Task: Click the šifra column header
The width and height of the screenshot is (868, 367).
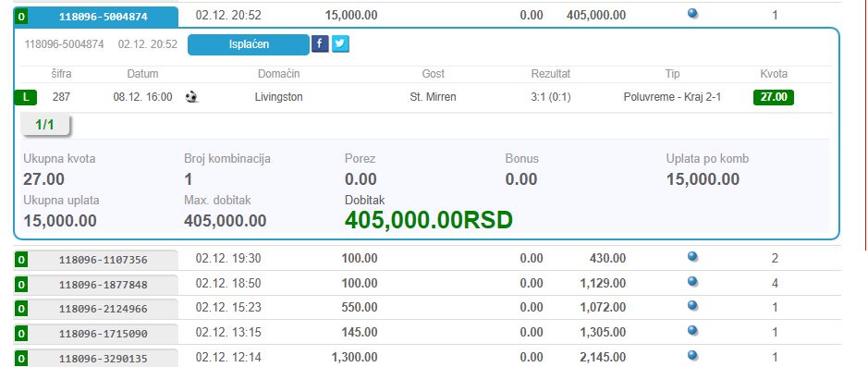Action: click(x=61, y=74)
